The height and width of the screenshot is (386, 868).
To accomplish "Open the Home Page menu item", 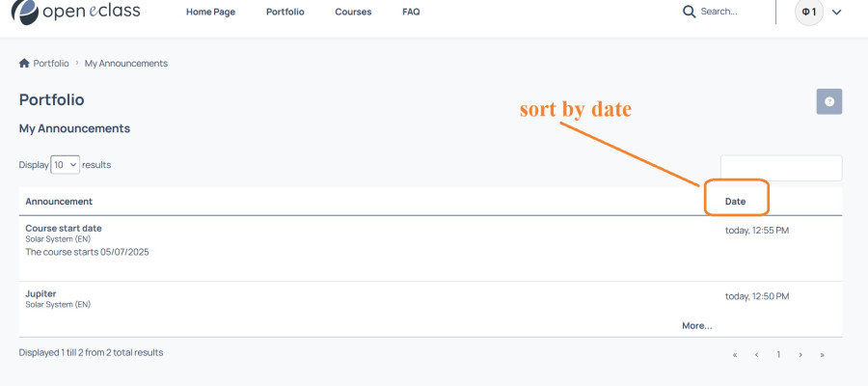I will [x=210, y=12].
